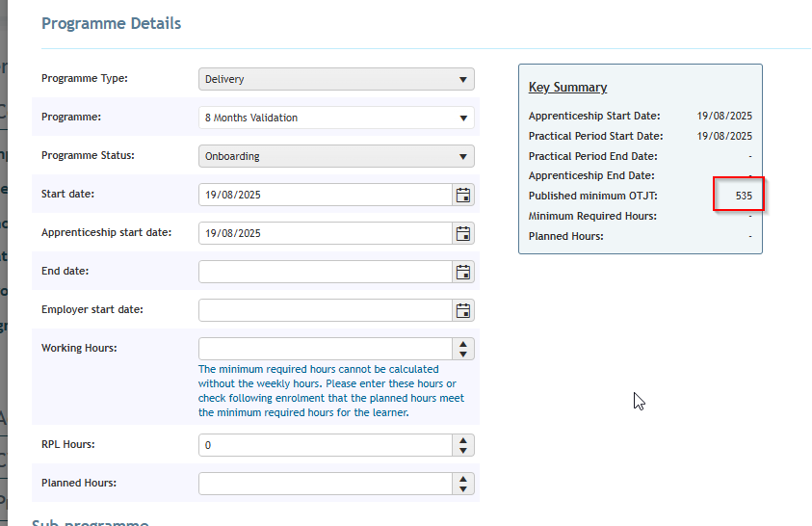Open the Apprenticeship start date calendar picker
Image resolution: width=812 pixels, height=526 pixels.
(463, 233)
